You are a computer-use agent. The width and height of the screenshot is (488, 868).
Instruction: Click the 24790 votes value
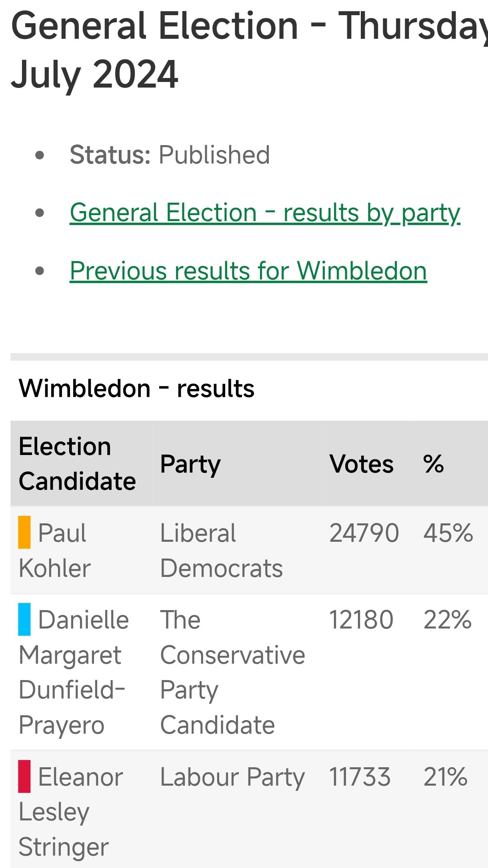click(364, 533)
